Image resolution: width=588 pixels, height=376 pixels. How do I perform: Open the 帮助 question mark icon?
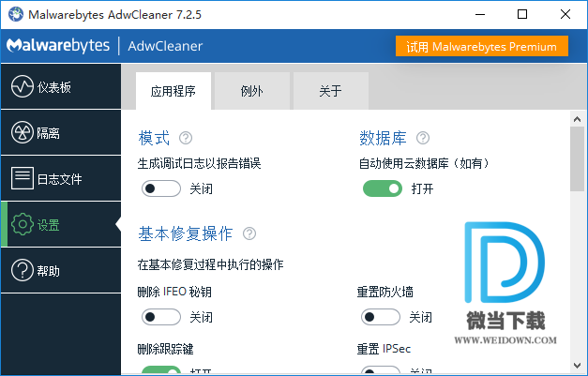point(23,270)
